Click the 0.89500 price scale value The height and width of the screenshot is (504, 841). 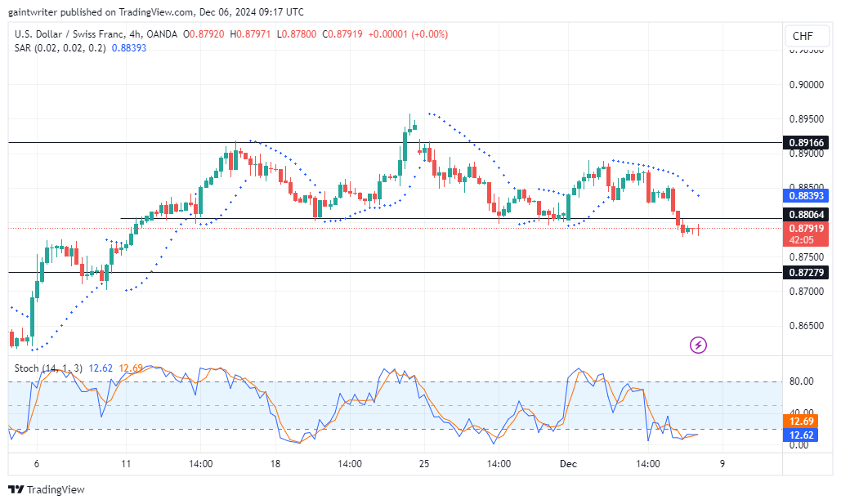806,119
